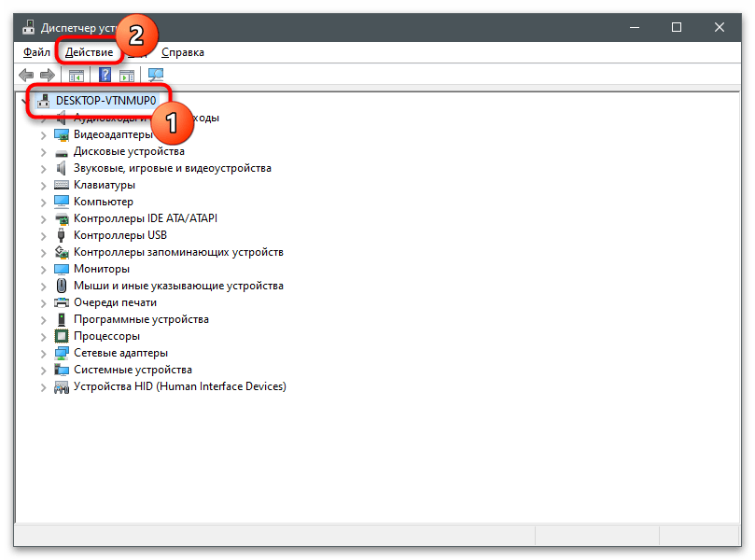Click the Процессоры chip icon

point(62,336)
